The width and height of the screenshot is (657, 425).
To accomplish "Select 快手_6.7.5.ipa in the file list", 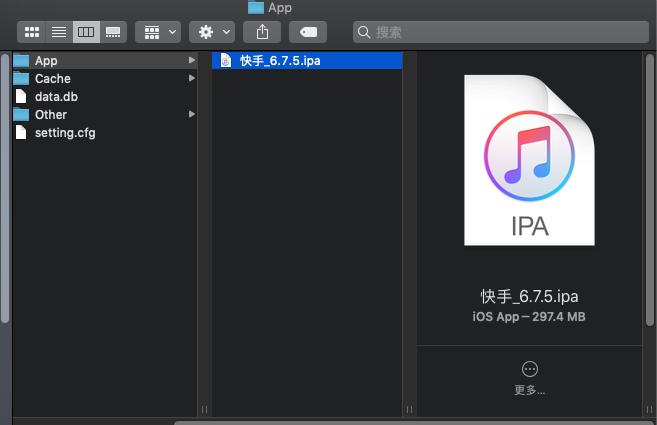I will point(307,61).
